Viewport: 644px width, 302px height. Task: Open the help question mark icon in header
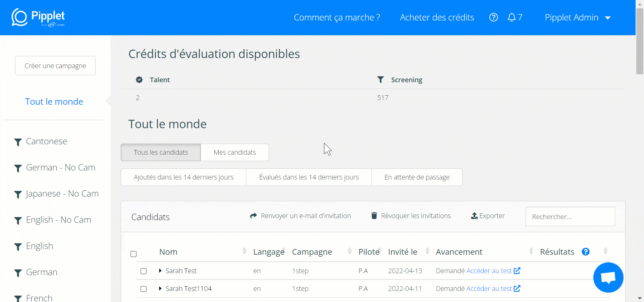tap(493, 17)
